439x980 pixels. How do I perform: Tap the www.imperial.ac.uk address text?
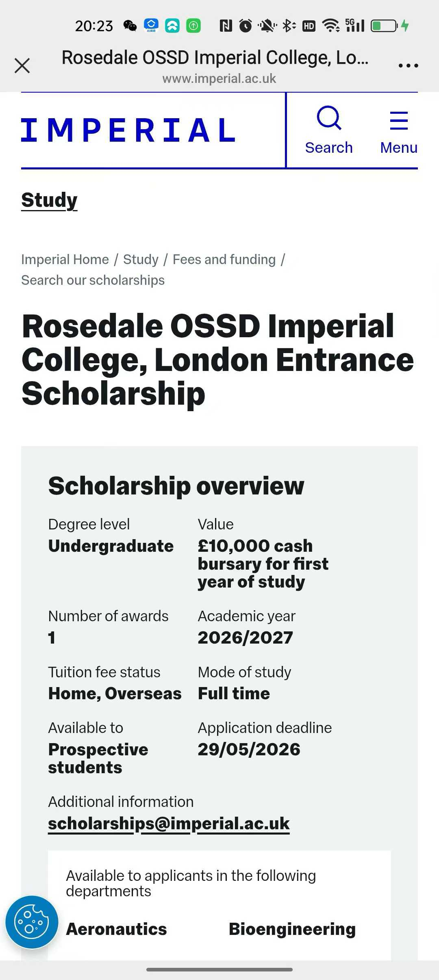219,78
